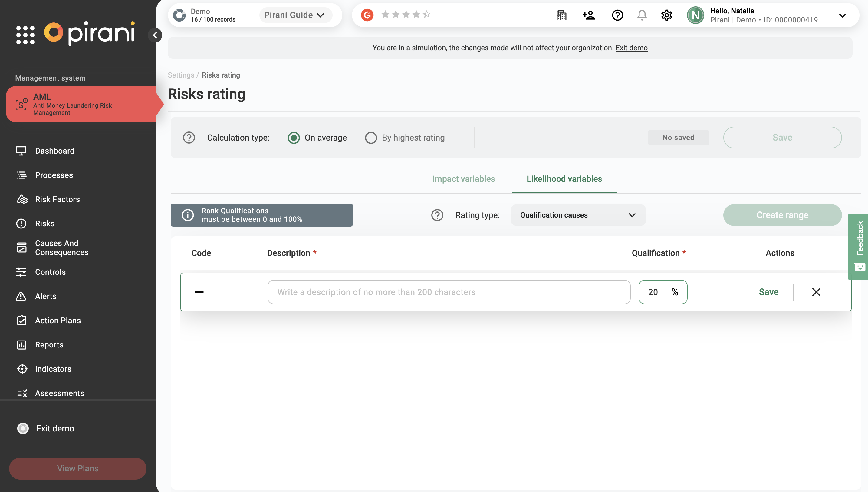The width and height of the screenshot is (868, 492).
Task: Open Dashboard in the sidebar
Action: tap(55, 151)
